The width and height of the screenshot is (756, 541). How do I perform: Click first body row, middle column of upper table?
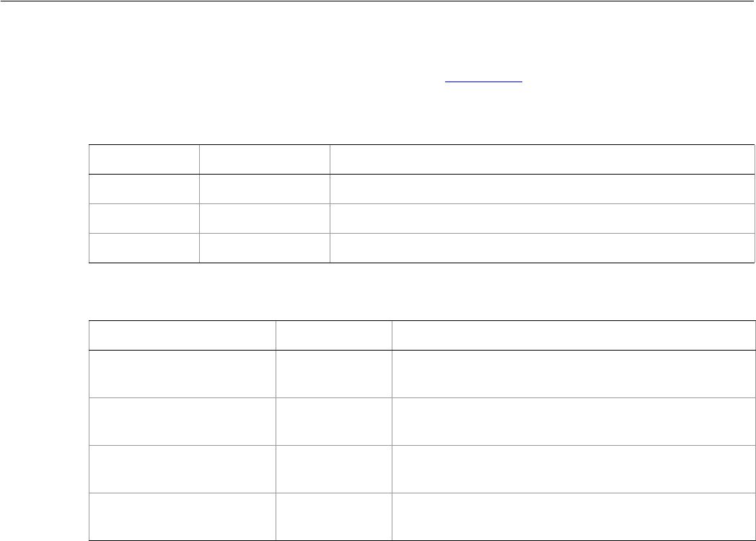pos(265,189)
